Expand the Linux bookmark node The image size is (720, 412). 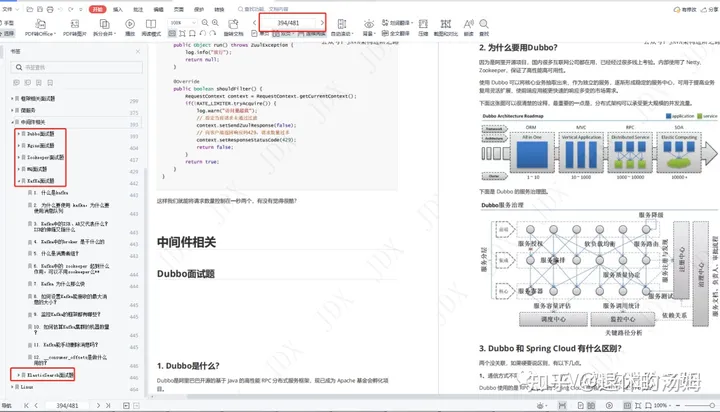[12, 387]
